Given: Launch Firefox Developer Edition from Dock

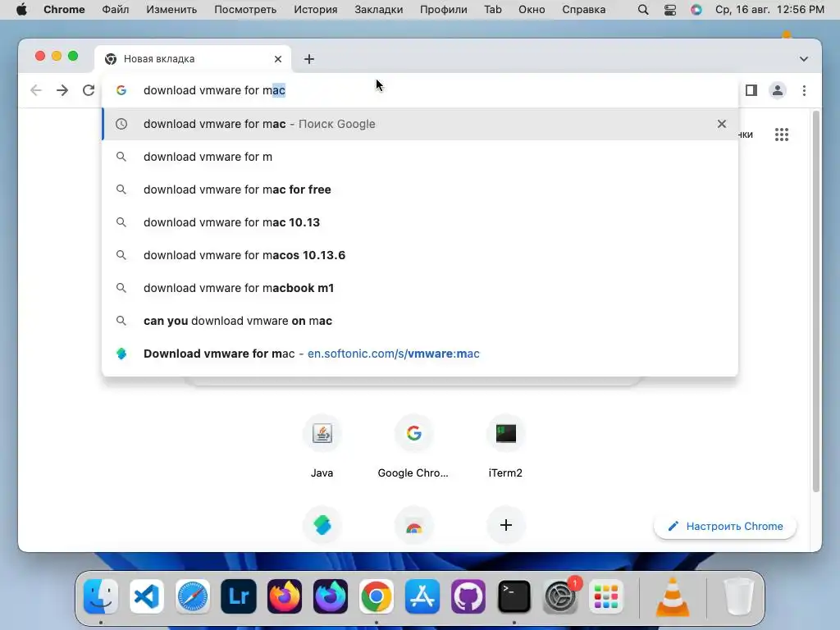Looking at the screenshot, I should (331, 596).
